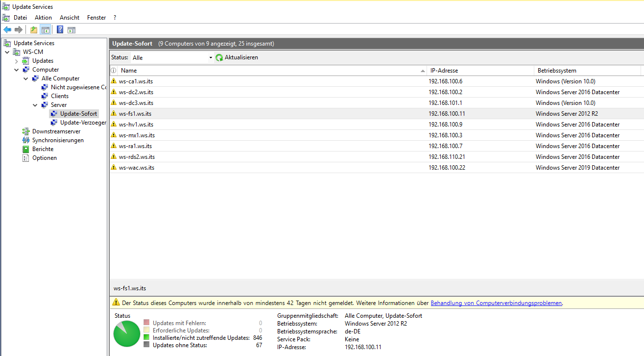Click the warning icon for ws-rds2.ws.its
644x356 pixels.
point(114,157)
